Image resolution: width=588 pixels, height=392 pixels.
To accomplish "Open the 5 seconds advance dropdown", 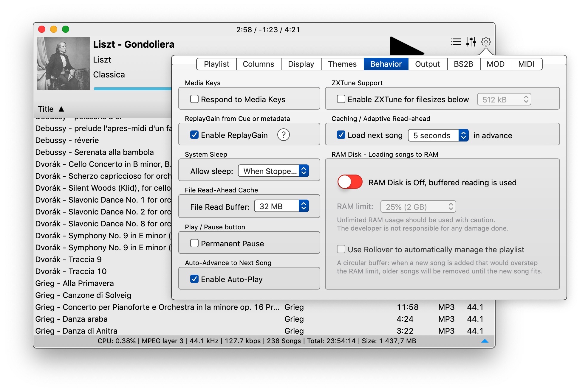I will point(438,135).
